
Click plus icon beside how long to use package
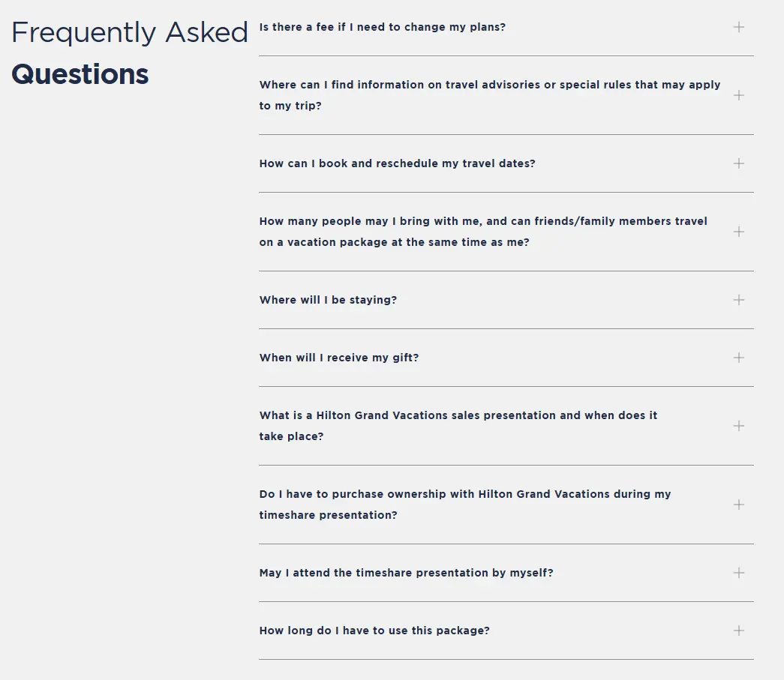pos(738,631)
